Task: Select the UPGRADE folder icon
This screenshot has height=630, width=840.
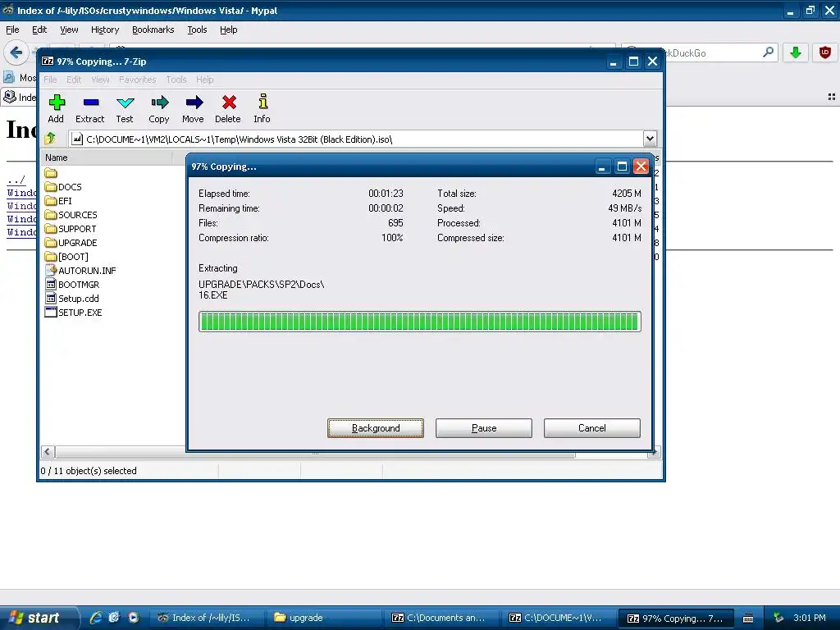Action: 51,243
